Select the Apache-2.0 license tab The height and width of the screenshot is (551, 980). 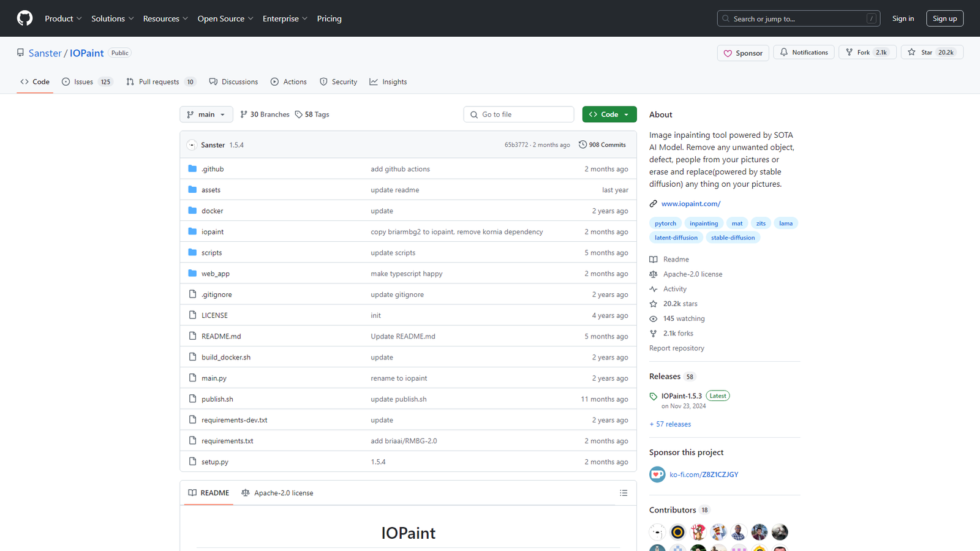[277, 493]
